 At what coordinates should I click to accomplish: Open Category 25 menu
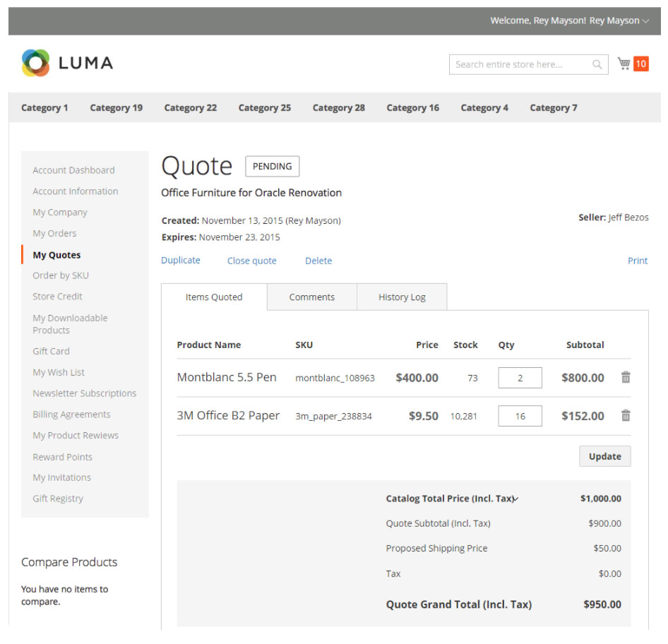pos(265,108)
